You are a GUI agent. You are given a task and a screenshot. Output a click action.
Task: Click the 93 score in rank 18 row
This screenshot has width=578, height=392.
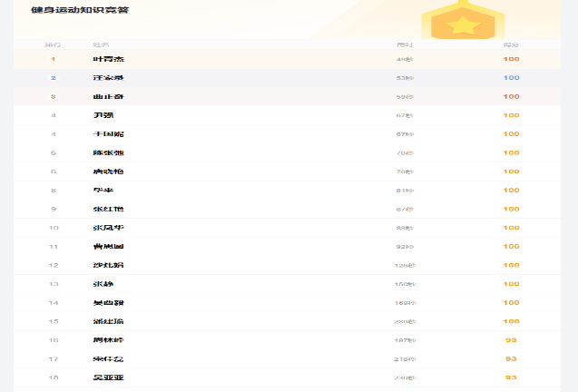(511, 377)
